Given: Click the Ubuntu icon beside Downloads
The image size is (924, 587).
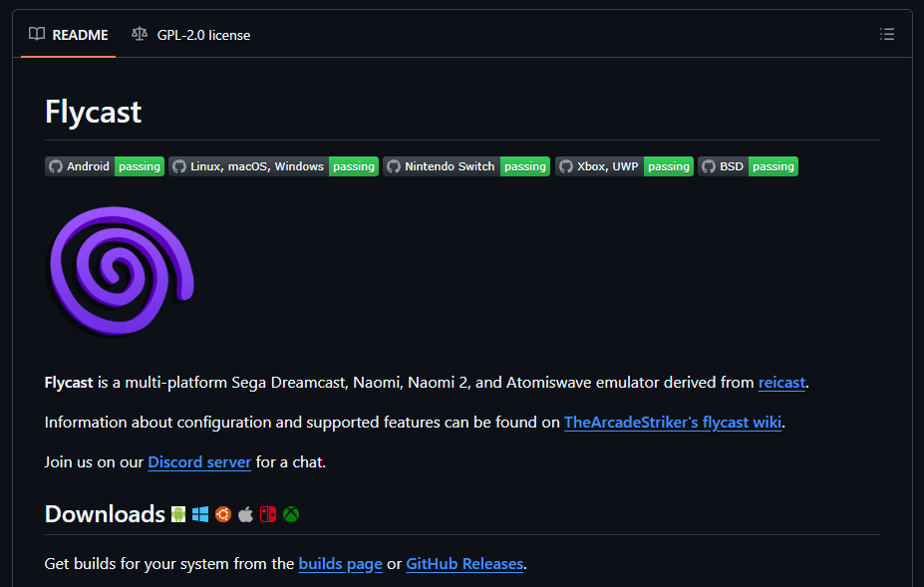Looking at the screenshot, I should (x=223, y=514).
